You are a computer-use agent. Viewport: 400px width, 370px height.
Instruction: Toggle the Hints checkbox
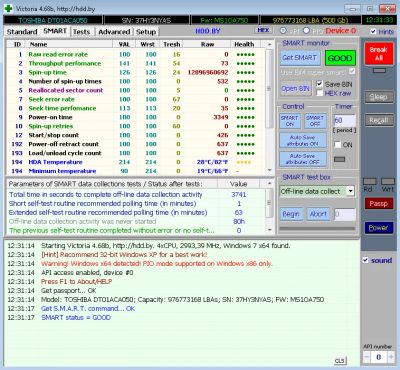pyautogui.click(x=373, y=32)
